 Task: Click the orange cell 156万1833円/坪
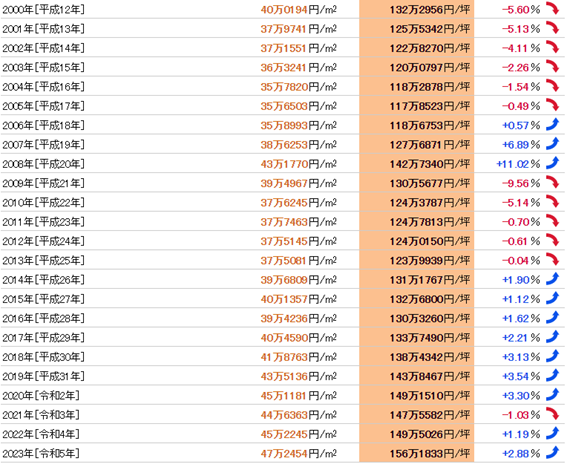(417, 453)
